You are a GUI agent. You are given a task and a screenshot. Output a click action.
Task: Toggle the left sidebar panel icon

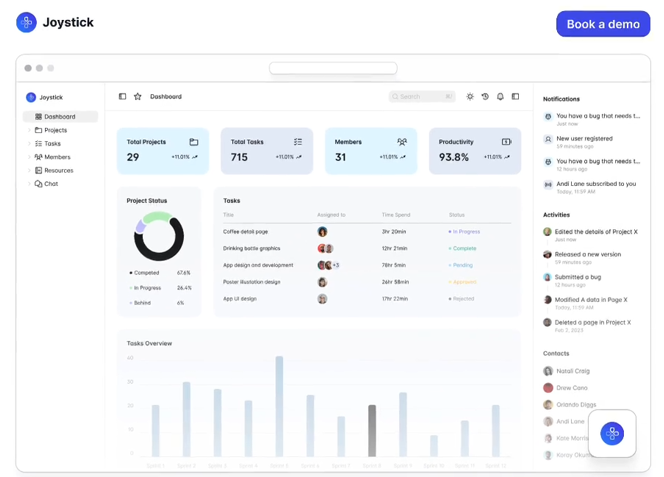[122, 97]
